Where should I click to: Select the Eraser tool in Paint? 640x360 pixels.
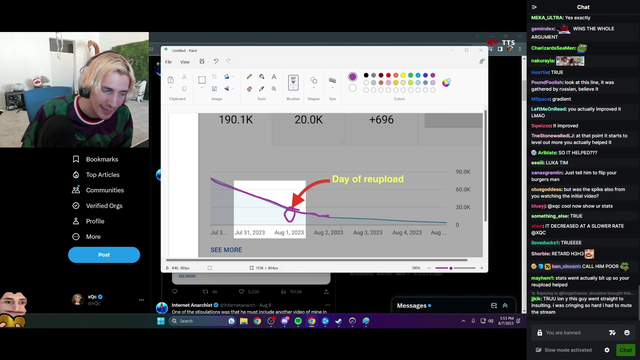249,89
